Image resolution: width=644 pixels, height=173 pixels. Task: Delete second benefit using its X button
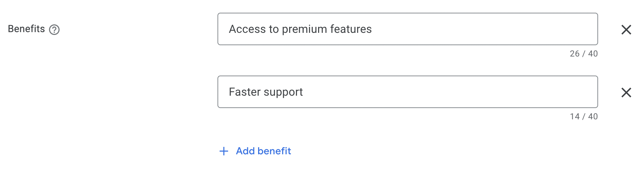tap(626, 93)
